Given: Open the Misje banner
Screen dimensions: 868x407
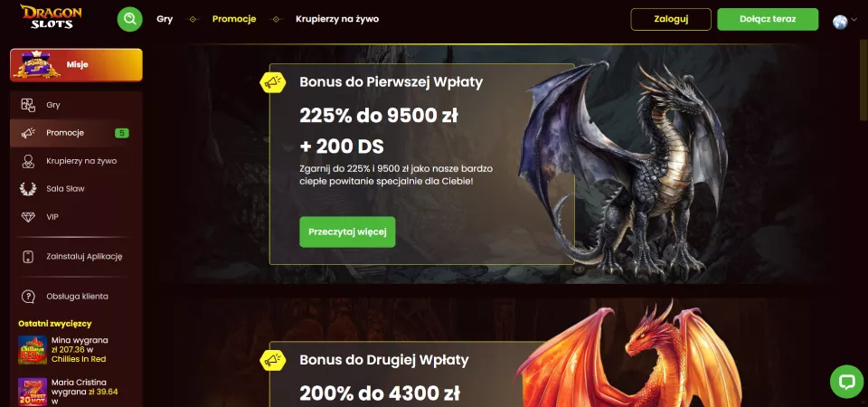Looking at the screenshot, I should coord(76,65).
